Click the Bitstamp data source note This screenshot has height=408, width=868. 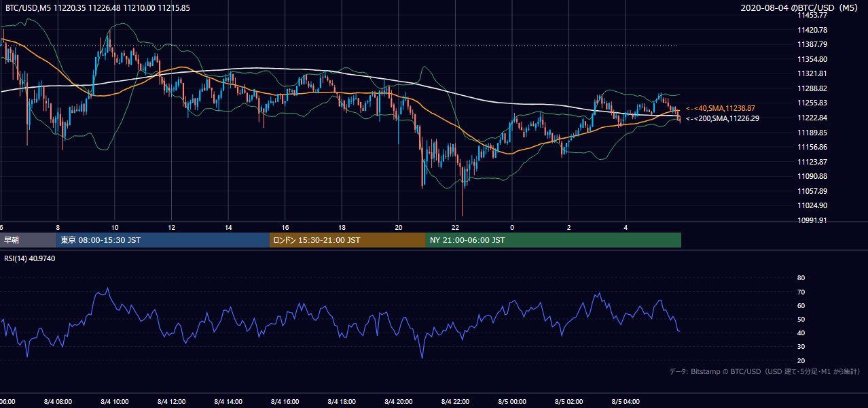765,371
